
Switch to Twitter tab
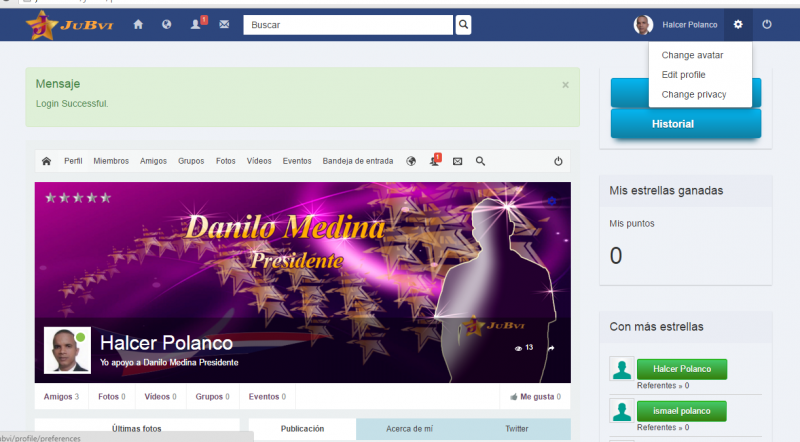pyautogui.click(x=516, y=429)
